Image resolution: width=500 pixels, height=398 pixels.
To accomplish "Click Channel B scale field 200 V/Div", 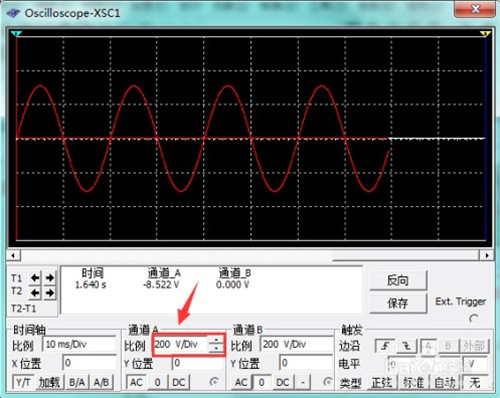I will 297,344.
